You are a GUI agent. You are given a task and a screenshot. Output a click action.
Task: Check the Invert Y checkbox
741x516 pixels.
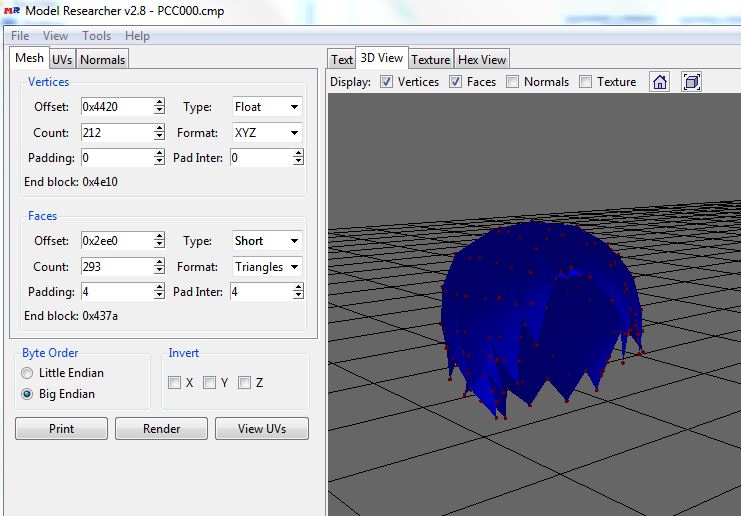(209, 382)
